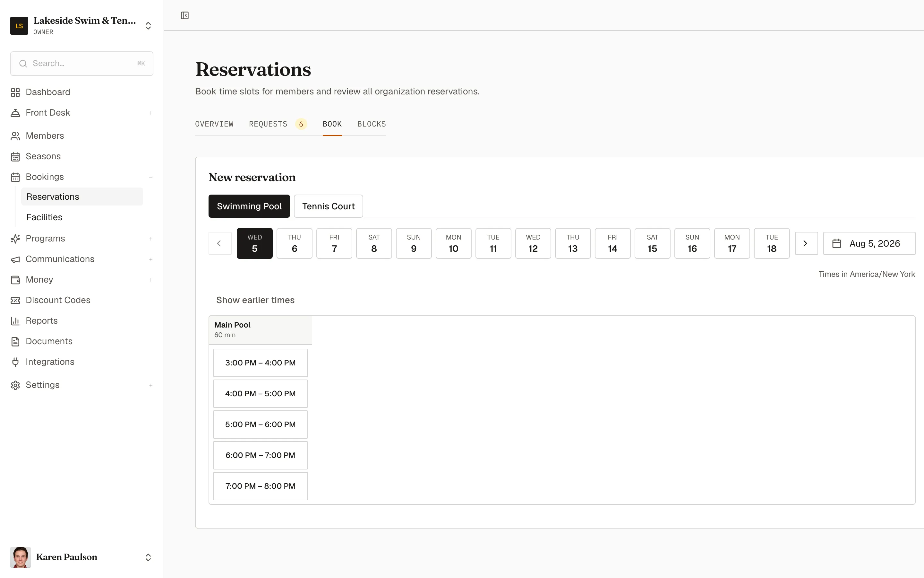Open Reservations in the sidebar
924x578 pixels.
82,197
